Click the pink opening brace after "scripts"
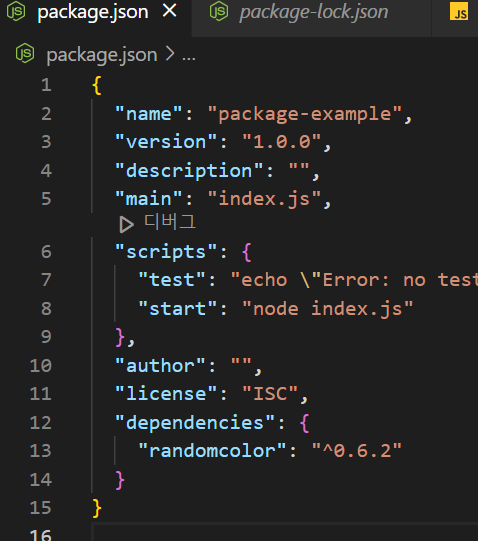The height and width of the screenshot is (541, 478). coord(247,252)
